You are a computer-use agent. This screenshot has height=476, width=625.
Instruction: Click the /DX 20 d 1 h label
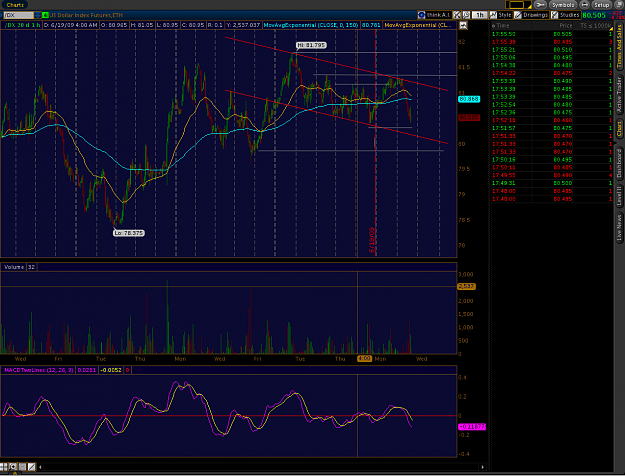(22, 25)
